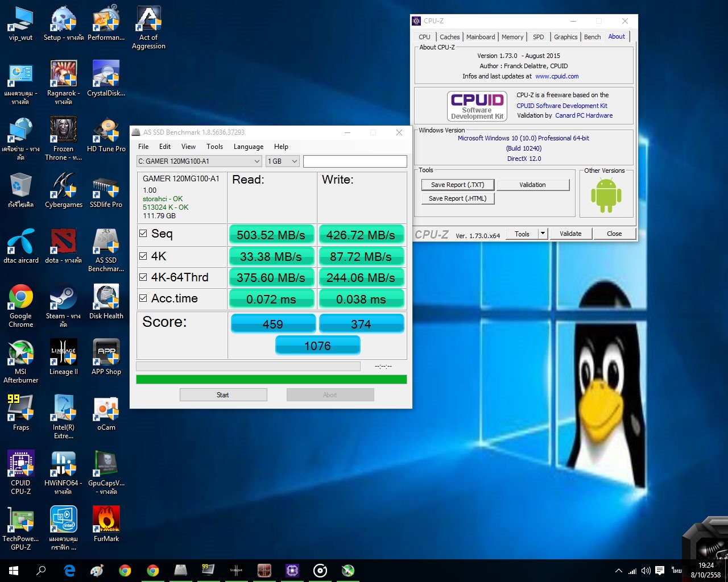
Task: Toggle the 4K-64Thrd test checkbox
Action: [x=143, y=277]
